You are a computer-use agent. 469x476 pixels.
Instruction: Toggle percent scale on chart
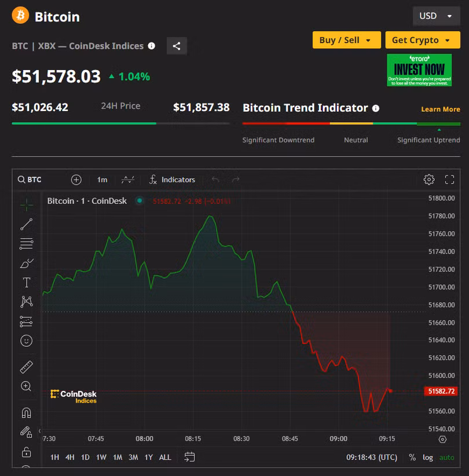point(412,457)
